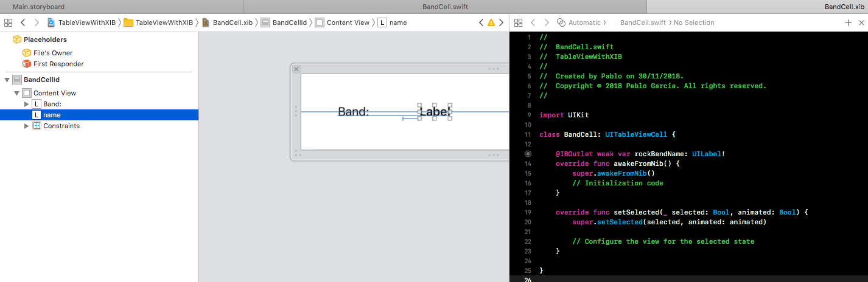Screen dimensions: 868x282
Task: Click the Constraints blue icon in outline
Action: [x=37, y=126]
